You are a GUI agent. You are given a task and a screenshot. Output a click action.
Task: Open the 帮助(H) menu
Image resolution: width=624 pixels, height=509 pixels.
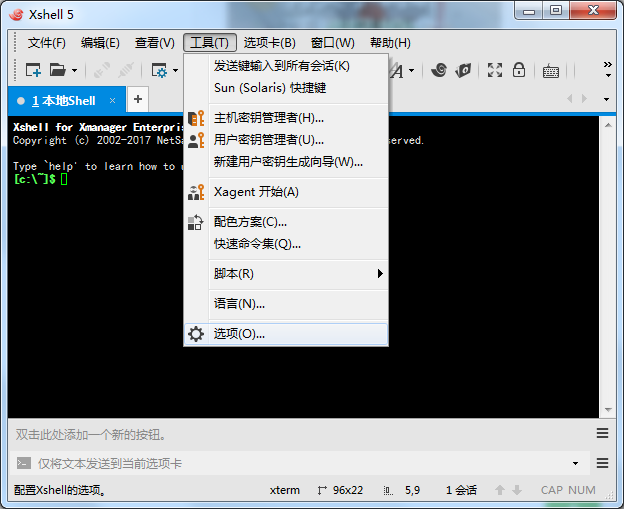coord(390,43)
